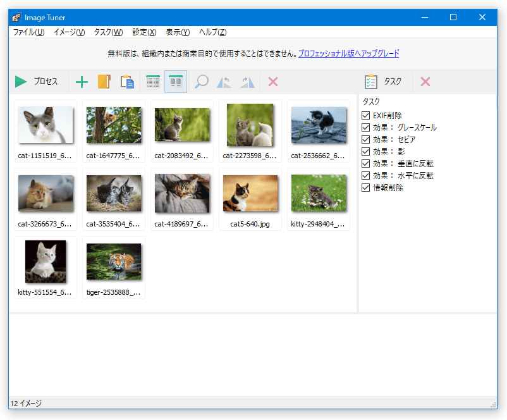Open the ファイル(U) menu
This screenshot has height=420, width=507.
[29, 32]
